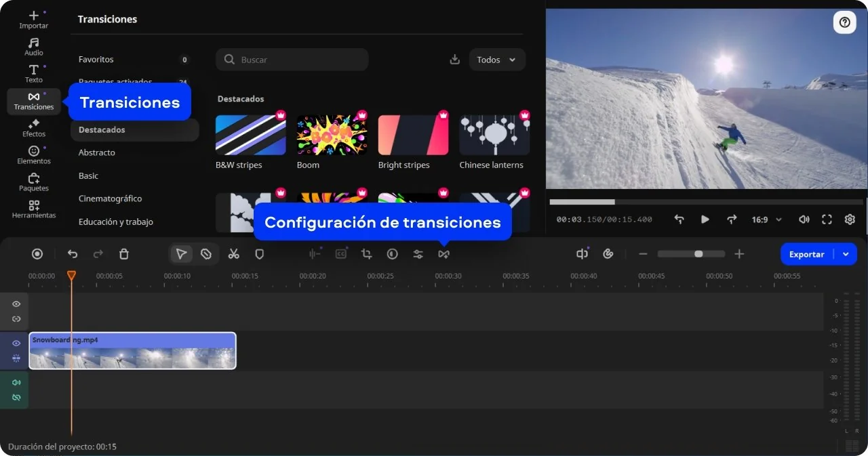Open clip properties sliders icon
The image size is (868, 456).
pyautogui.click(x=418, y=254)
